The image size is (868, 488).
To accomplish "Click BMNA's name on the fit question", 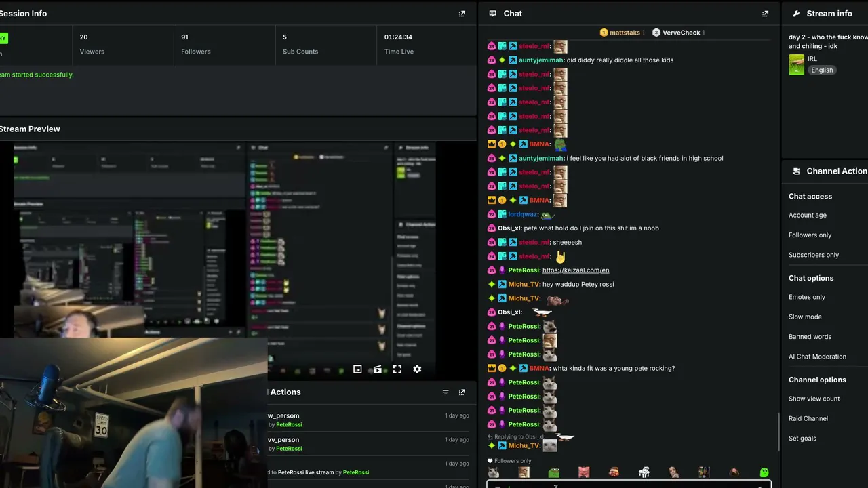I will [539, 369].
